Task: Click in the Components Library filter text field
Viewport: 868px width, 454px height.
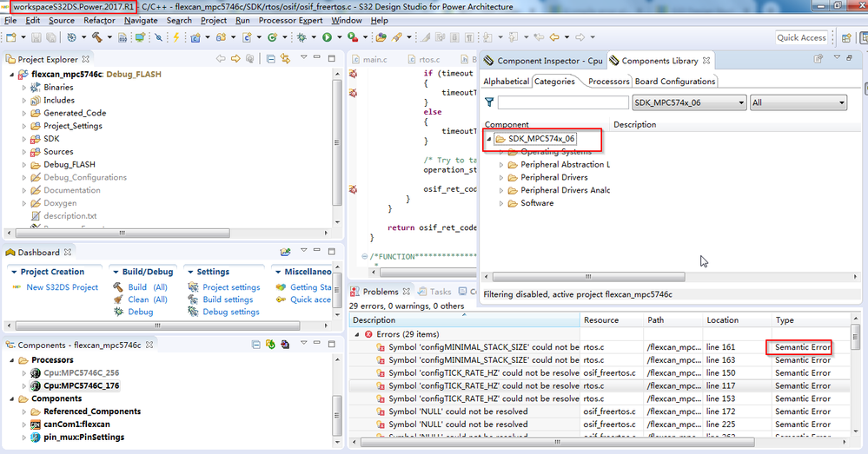Action: 563,102
